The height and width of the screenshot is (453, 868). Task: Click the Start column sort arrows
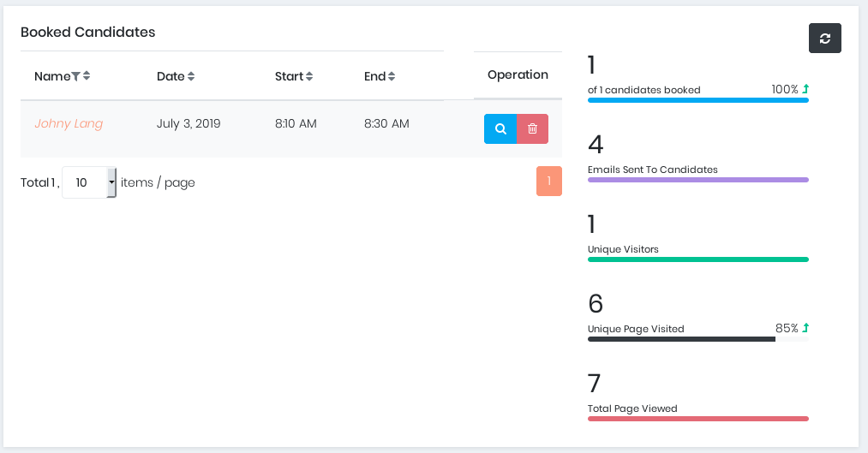308,76
